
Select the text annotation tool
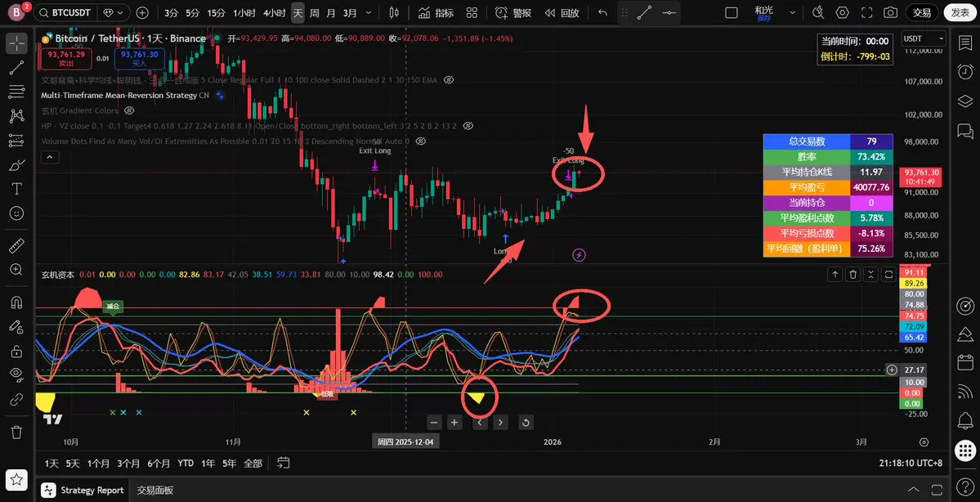[x=17, y=189]
